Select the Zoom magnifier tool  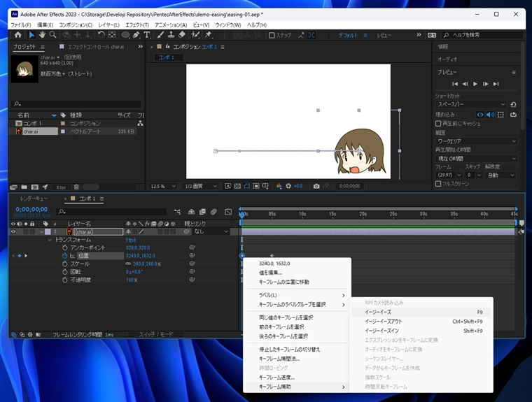tap(53, 35)
